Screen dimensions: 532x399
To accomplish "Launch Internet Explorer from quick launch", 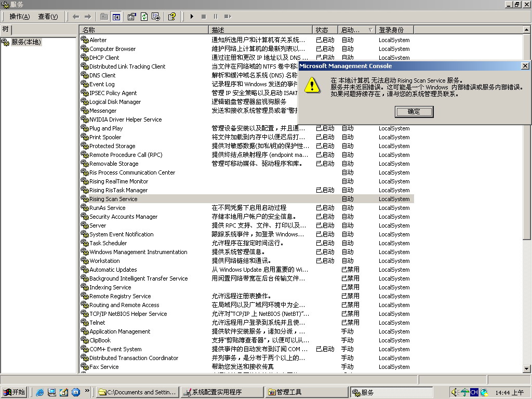I will [x=39, y=392].
